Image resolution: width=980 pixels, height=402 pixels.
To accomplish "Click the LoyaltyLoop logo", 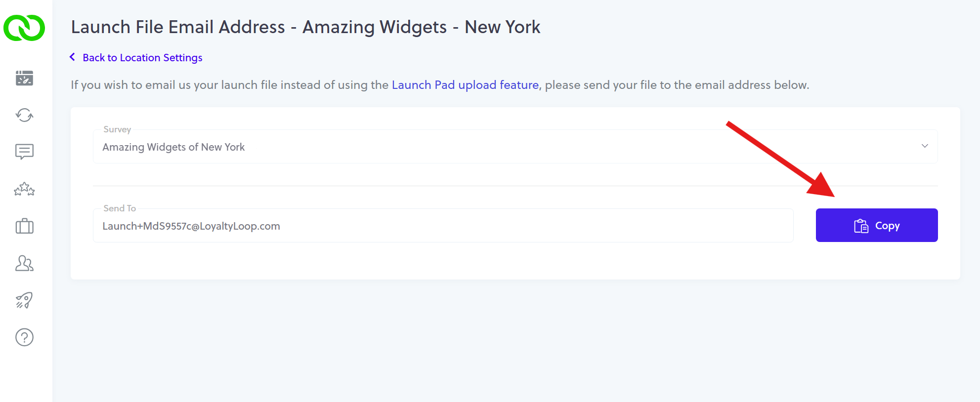I will click(24, 28).
